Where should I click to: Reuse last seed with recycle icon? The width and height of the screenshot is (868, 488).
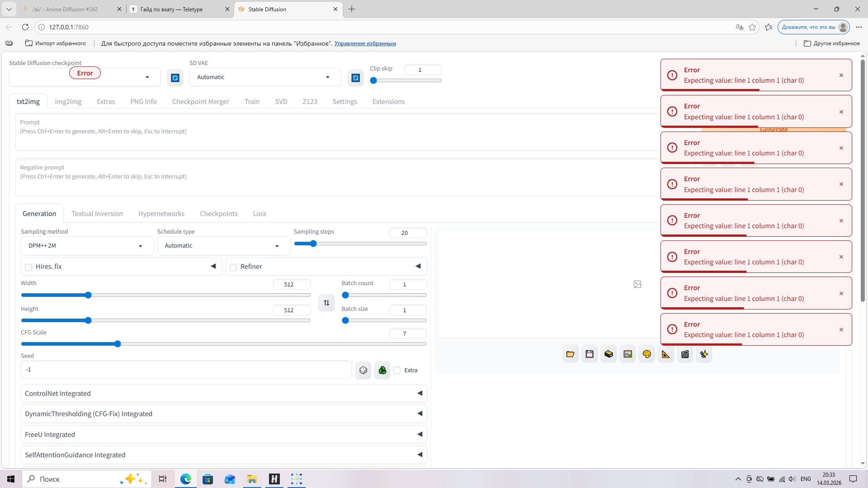point(382,371)
